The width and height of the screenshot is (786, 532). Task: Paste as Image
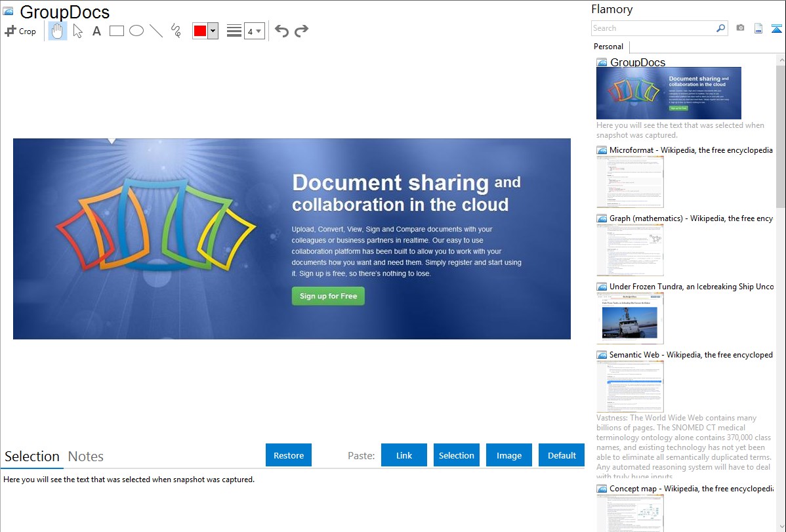click(x=509, y=455)
